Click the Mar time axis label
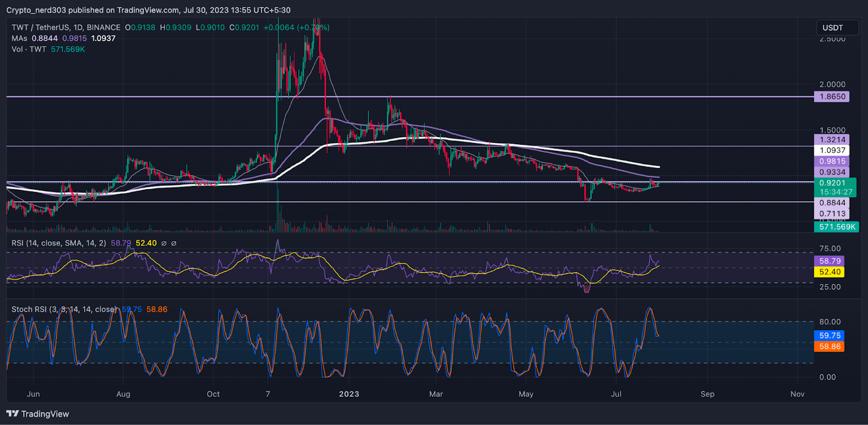The height and width of the screenshot is (425, 868). 436,394
